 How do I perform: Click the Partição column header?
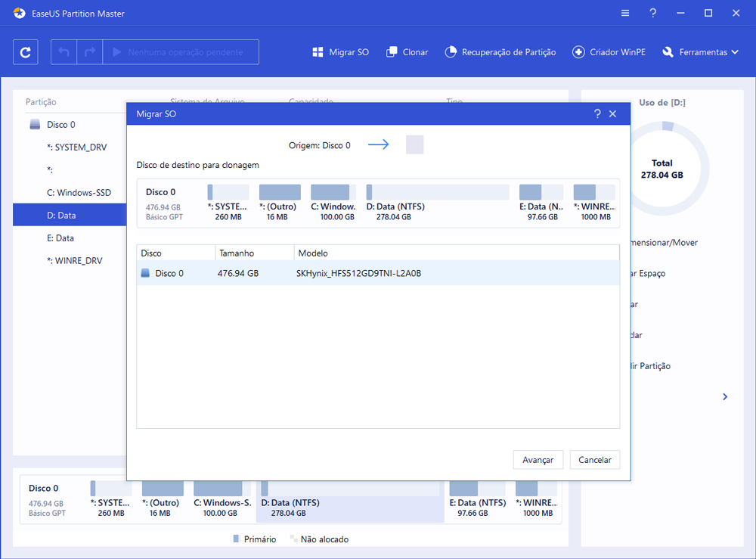pyautogui.click(x=41, y=102)
